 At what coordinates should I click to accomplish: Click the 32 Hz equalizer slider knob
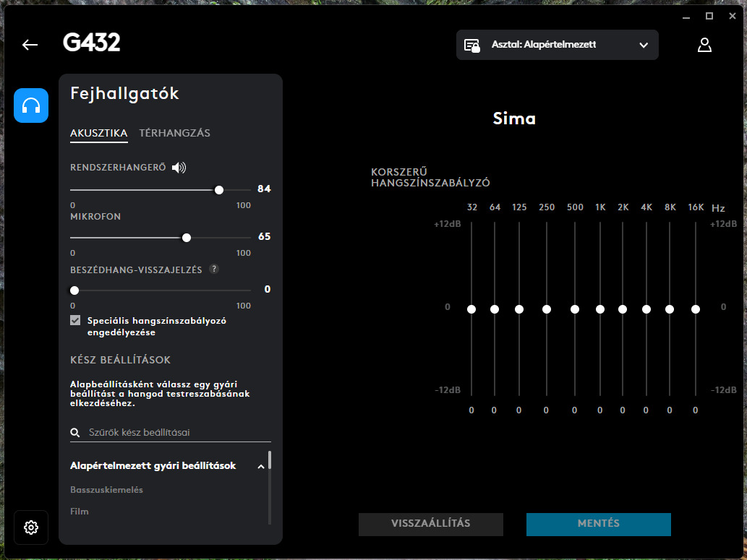471,309
